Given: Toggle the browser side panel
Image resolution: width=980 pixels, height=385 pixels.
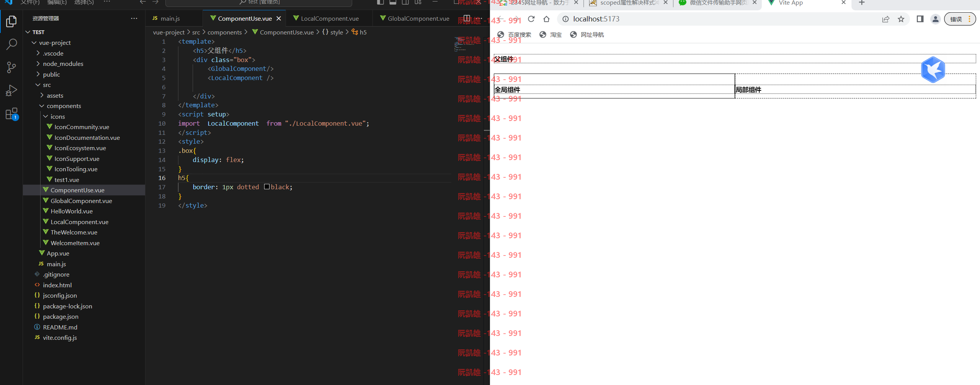Looking at the screenshot, I should click(x=920, y=19).
